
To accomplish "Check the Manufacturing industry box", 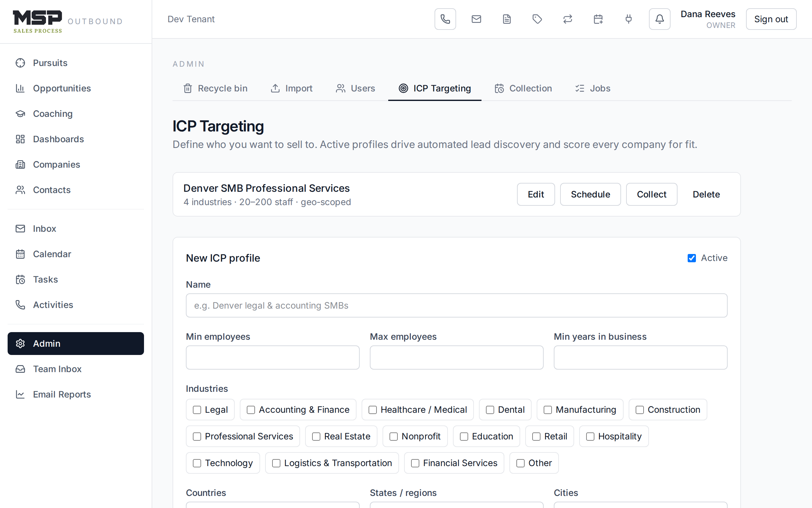I will coord(548,410).
